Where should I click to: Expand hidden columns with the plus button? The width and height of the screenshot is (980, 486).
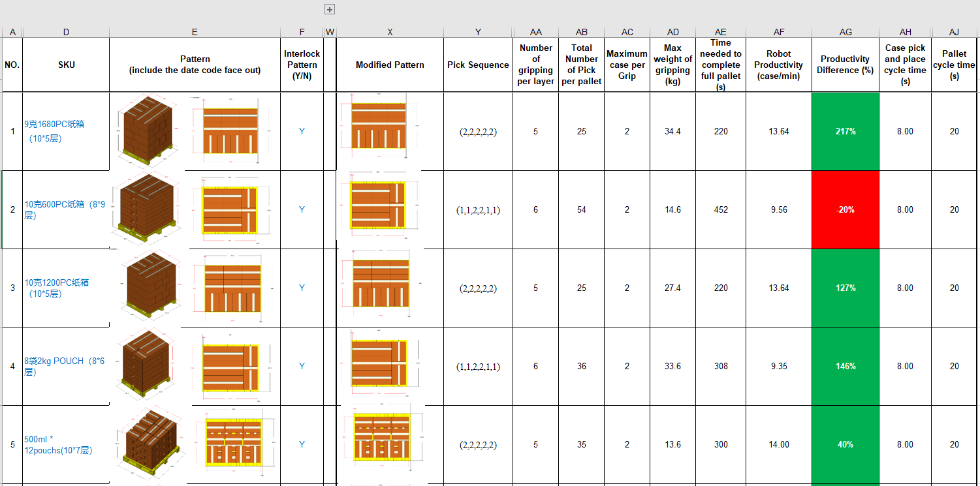pos(330,9)
